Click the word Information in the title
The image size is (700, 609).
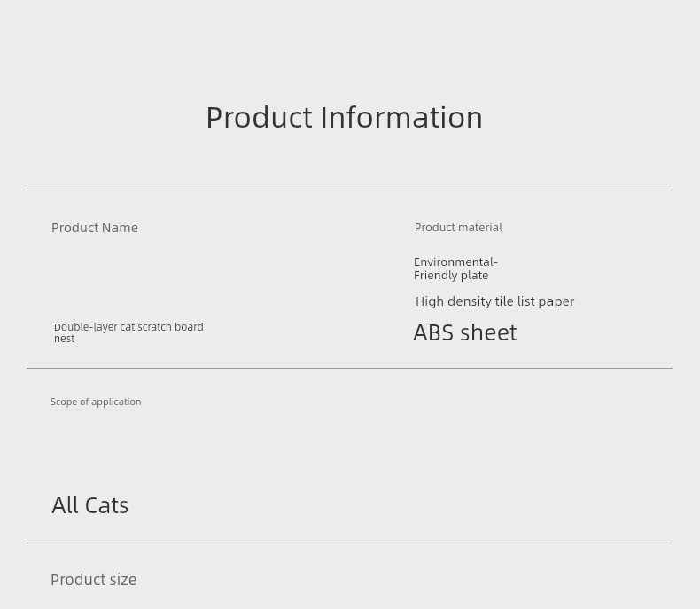click(401, 118)
